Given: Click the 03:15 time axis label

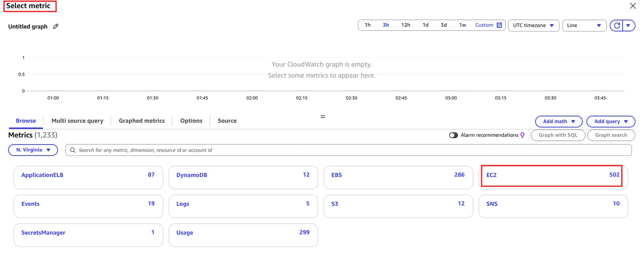Looking at the screenshot, I should coord(501,98).
